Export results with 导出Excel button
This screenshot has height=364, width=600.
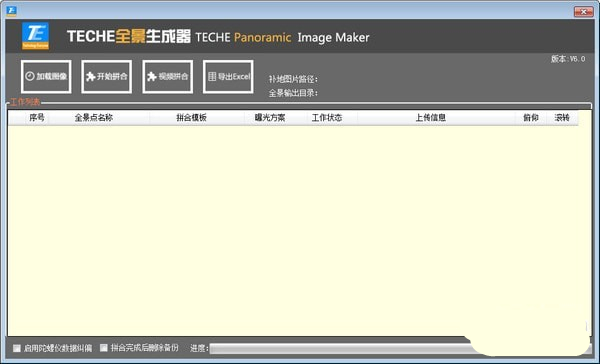click(228, 77)
